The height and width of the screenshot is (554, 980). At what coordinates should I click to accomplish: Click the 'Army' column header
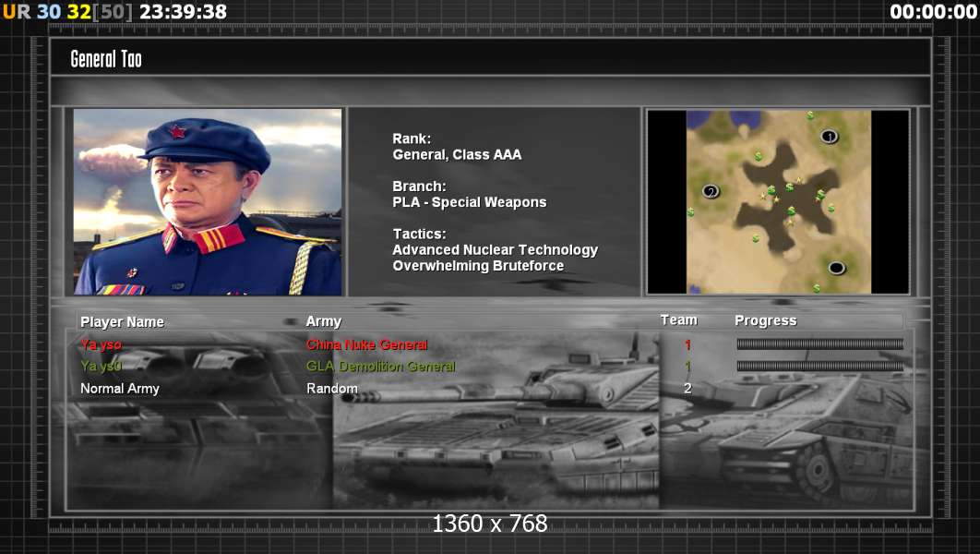click(324, 322)
